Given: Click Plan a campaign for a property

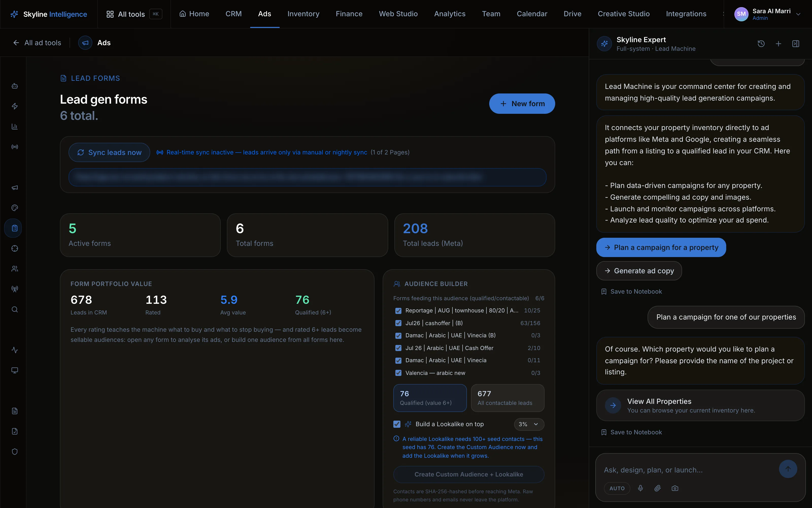Looking at the screenshot, I should coord(661,248).
